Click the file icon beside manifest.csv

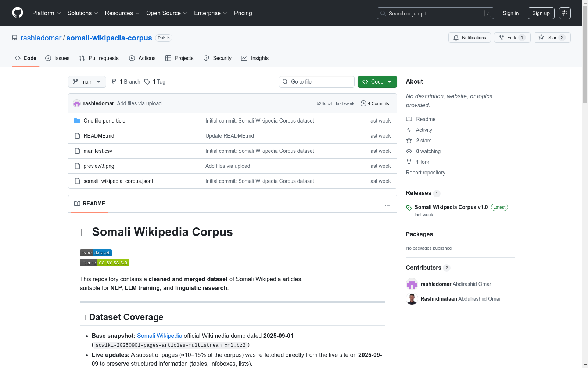pyautogui.click(x=77, y=151)
